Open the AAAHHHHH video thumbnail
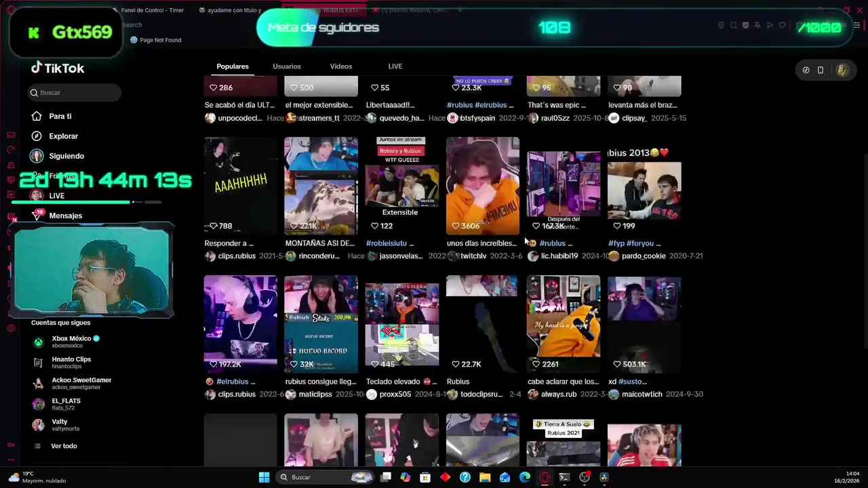This screenshot has width=868, height=488. coord(240,186)
